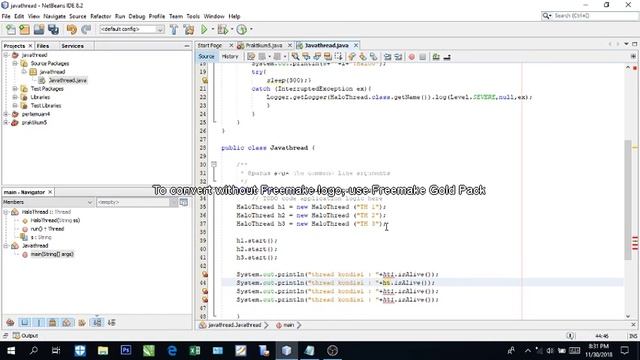The height and width of the screenshot is (360, 640).
Task: Run the project with green play icon
Action: (x=204, y=29)
